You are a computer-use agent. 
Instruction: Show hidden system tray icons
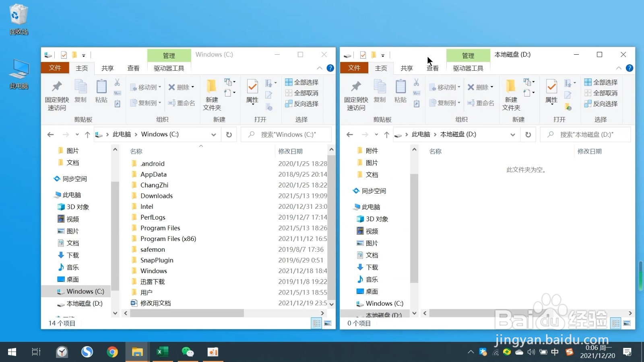(471, 352)
